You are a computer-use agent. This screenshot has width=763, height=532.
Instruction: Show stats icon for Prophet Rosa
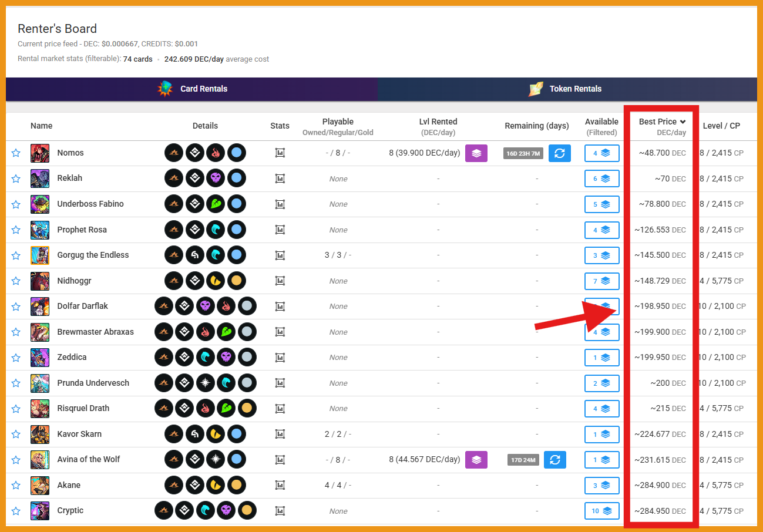coord(280,230)
